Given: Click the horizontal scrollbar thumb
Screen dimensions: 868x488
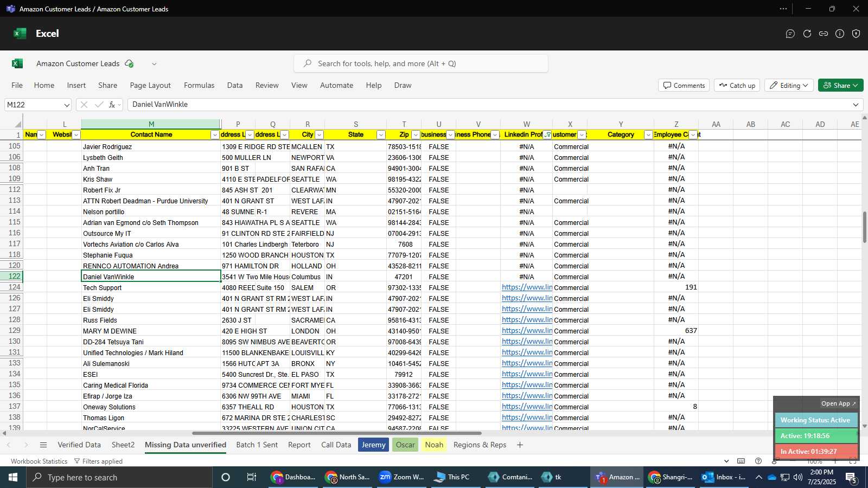Looking at the screenshot, I should point(336,433).
